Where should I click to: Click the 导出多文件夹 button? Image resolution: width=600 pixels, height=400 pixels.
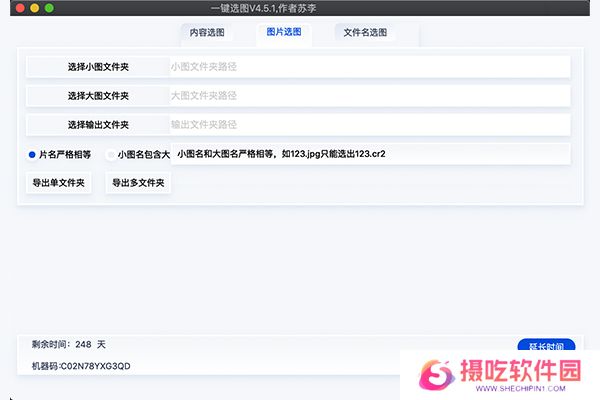[138, 183]
